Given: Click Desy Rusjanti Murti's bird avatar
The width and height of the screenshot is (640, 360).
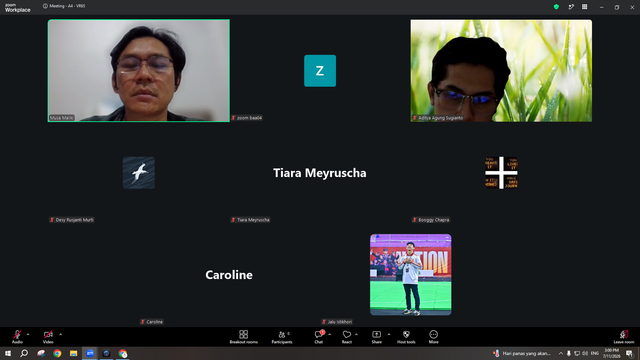Looking at the screenshot, I should 139,173.
